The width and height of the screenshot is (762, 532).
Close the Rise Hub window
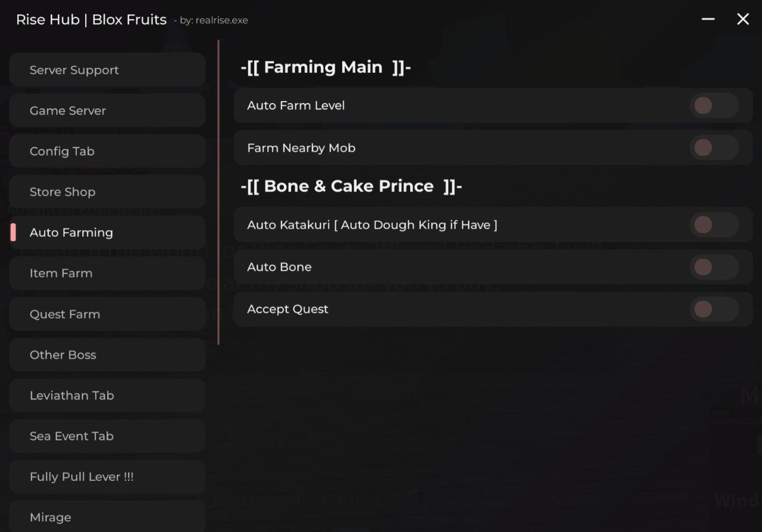pos(743,19)
